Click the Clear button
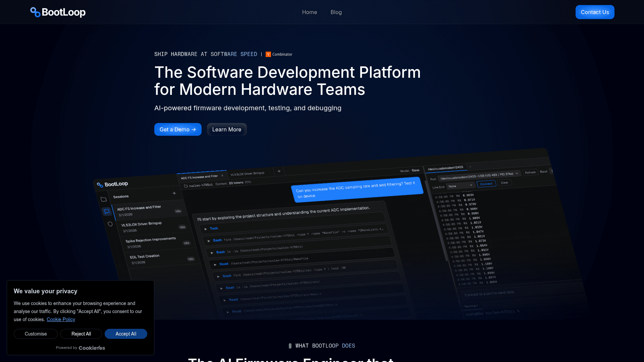 click(504, 183)
